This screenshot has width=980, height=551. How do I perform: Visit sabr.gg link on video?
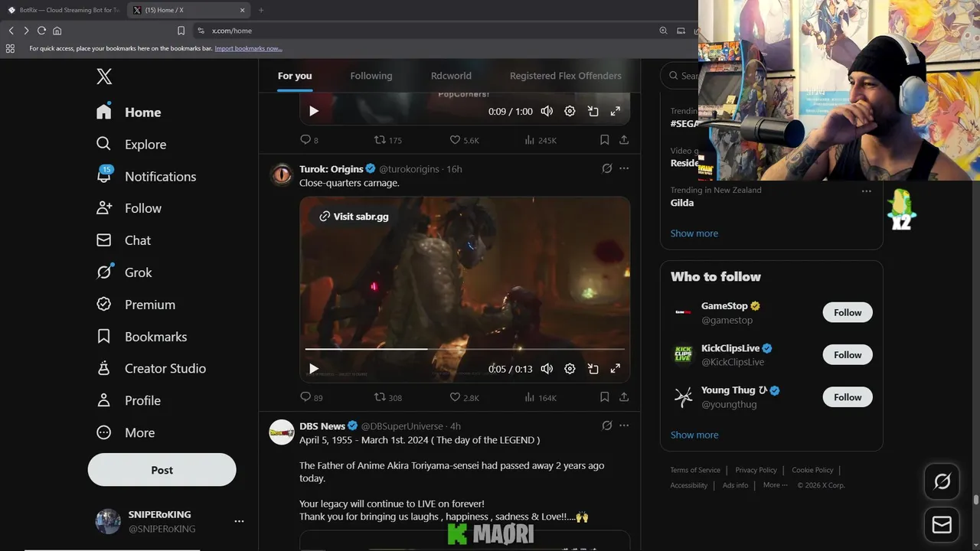tap(354, 217)
